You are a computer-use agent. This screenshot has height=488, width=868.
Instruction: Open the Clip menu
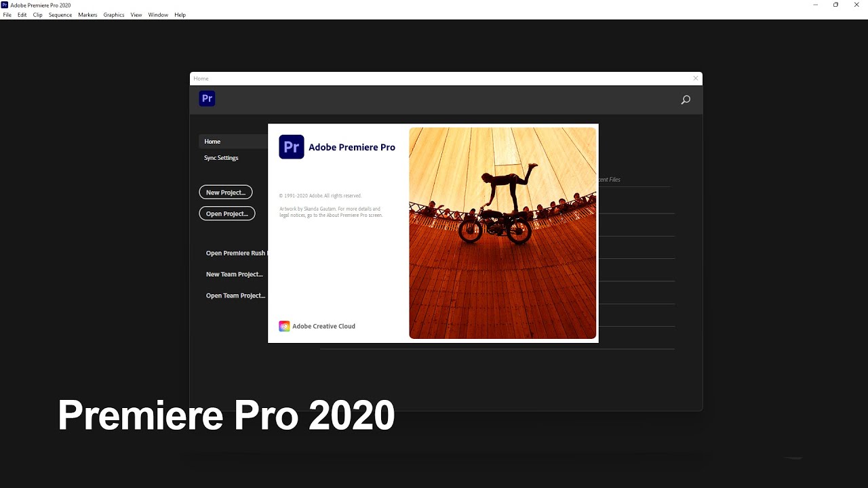[38, 15]
